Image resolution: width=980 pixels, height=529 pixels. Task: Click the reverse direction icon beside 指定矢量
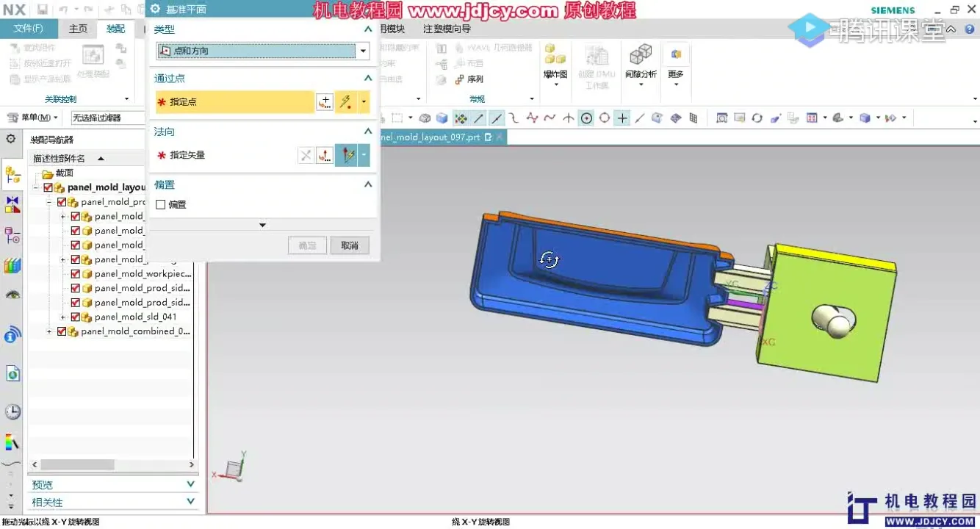pyautogui.click(x=306, y=155)
